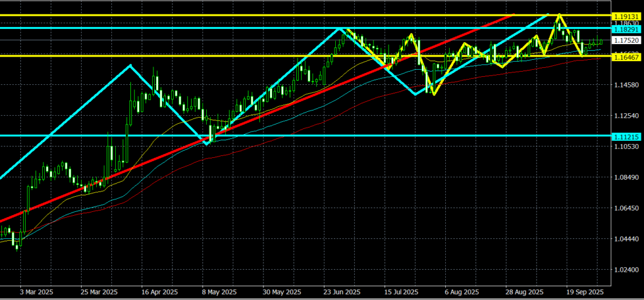Click the 8 May 2025 date label
Image resolution: width=644 pixels, height=300 pixels.
click(x=220, y=292)
